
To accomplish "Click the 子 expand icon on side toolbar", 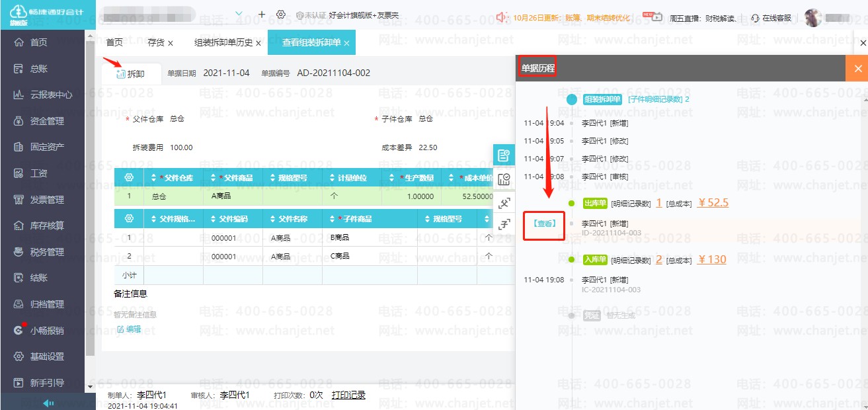I will tap(504, 224).
